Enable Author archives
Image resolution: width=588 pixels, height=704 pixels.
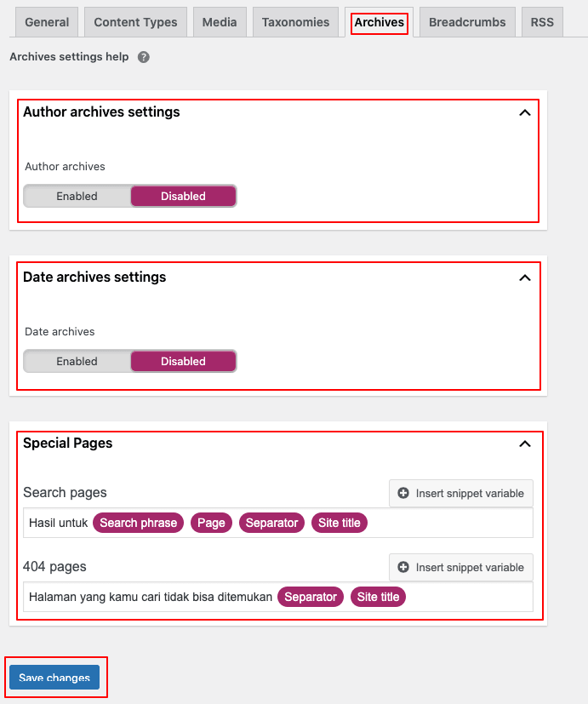pyautogui.click(x=77, y=197)
